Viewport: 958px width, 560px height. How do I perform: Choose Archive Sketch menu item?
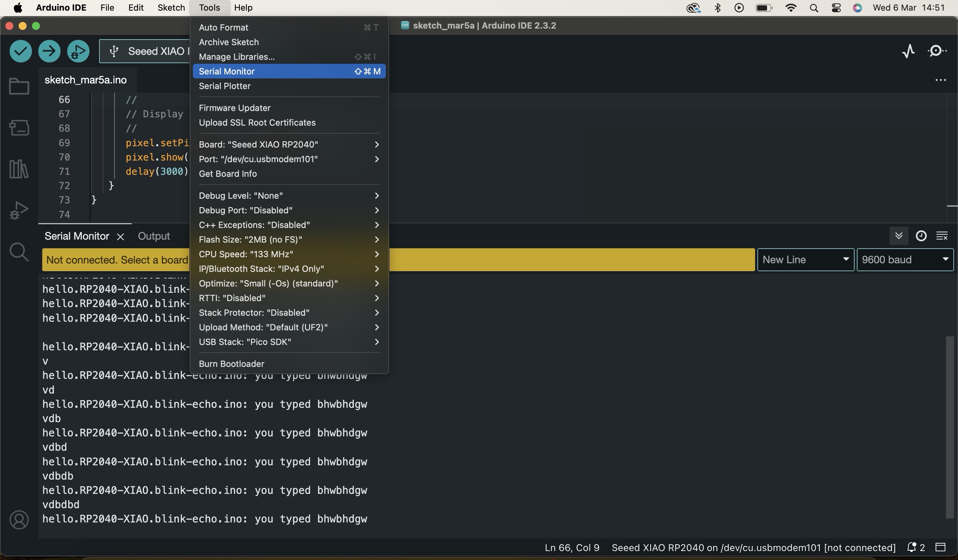289,42
